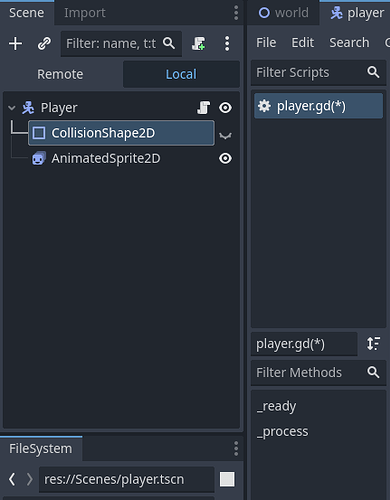The width and height of the screenshot is (390, 500).
Task: Instantiate a child scene via link icon
Action: tap(44, 44)
